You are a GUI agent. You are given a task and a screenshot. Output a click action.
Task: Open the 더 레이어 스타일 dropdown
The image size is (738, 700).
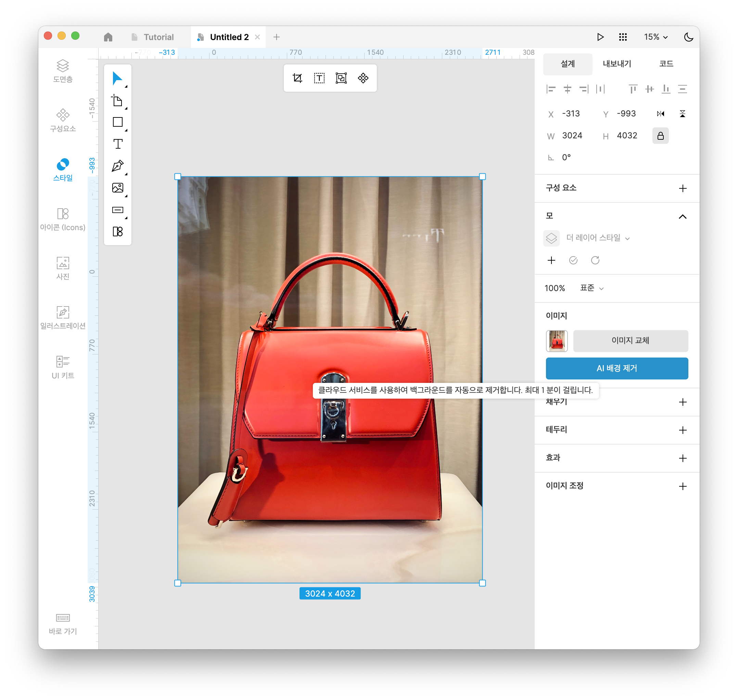click(597, 238)
